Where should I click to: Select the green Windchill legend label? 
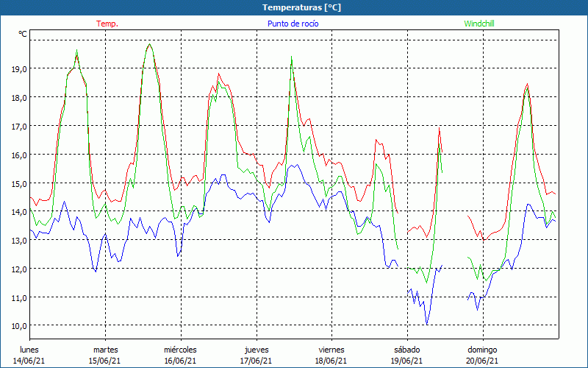[x=479, y=24]
